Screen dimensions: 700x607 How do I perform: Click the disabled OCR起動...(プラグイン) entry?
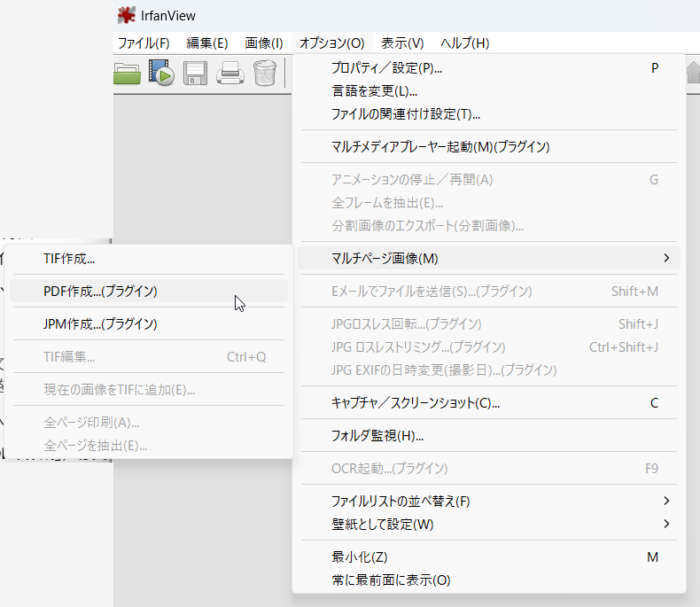pos(489,468)
